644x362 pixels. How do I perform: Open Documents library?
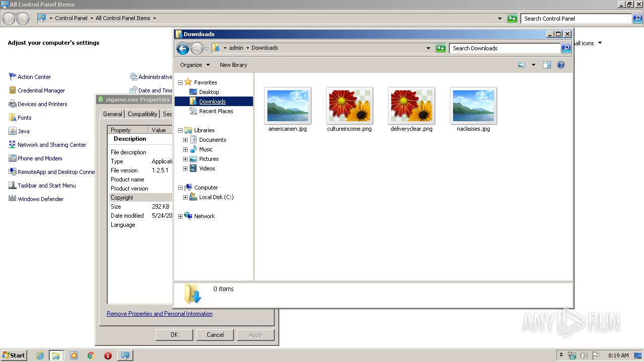(x=212, y=140)
